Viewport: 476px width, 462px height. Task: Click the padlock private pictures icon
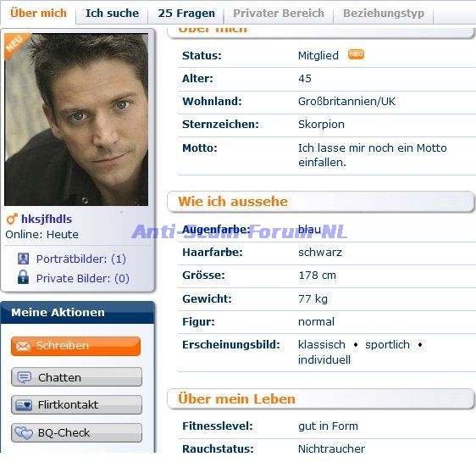tap(23, 277)
